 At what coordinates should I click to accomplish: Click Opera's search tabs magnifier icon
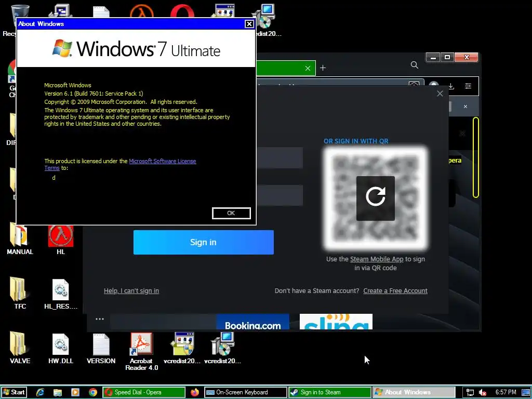pos(414,65)
